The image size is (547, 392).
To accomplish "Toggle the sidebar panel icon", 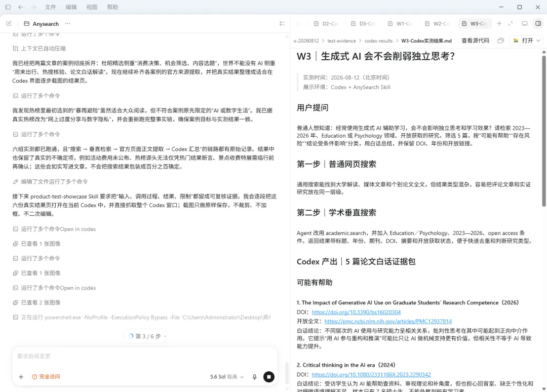I will pos(8,7).
